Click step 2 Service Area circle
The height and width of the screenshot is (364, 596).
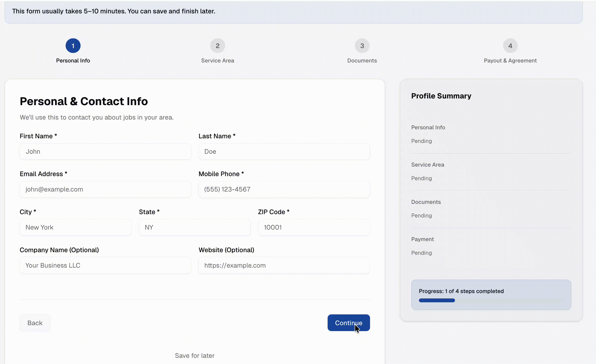click(x=217, y=45)
